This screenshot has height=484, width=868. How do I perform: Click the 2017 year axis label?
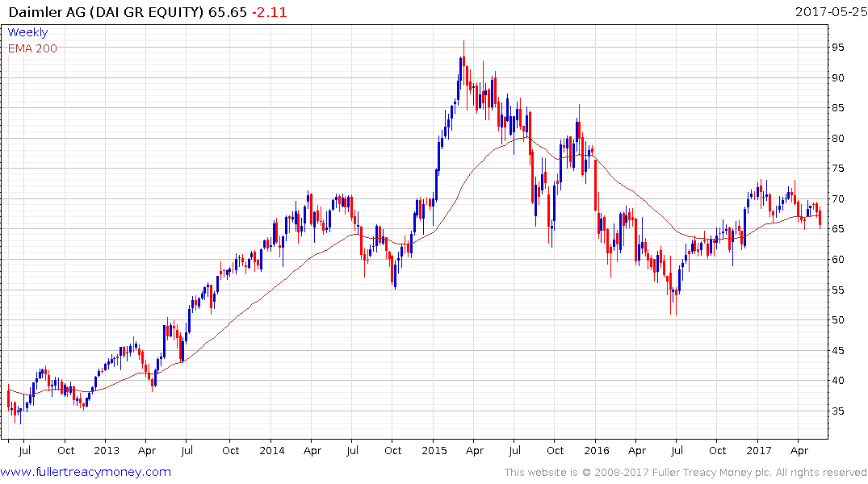pos(758,450)
